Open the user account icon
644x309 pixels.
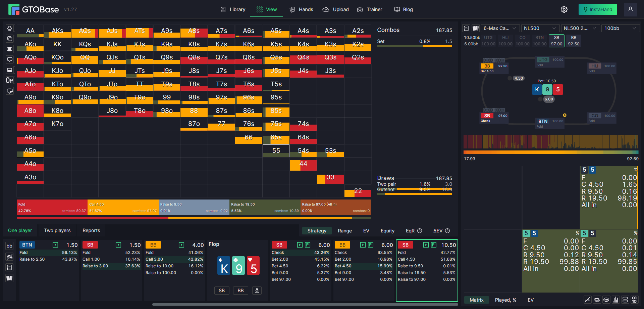(x=631, y=9)
